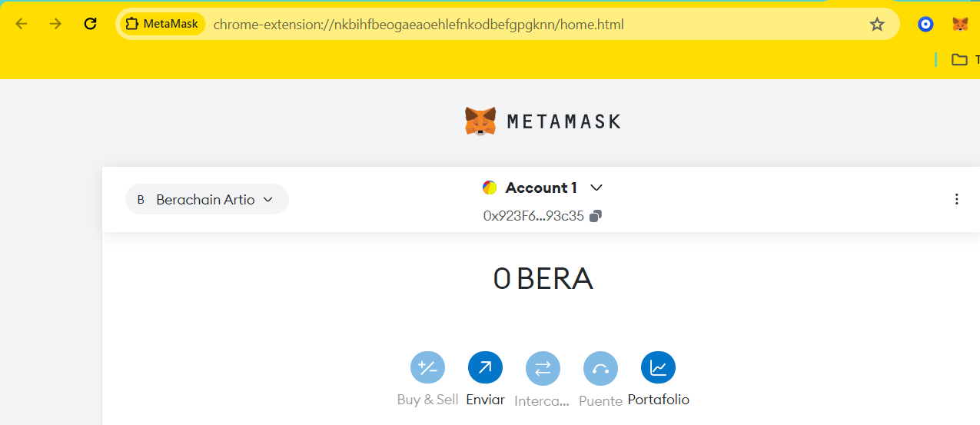Bookmark page with the star icon
The height and width of the screenshot is (425, 980).
(877, 24)
